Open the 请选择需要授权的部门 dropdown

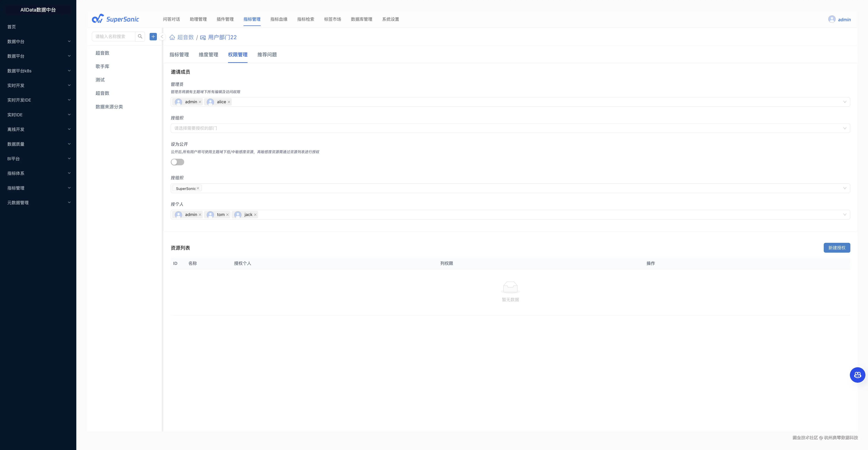(510, 128)
